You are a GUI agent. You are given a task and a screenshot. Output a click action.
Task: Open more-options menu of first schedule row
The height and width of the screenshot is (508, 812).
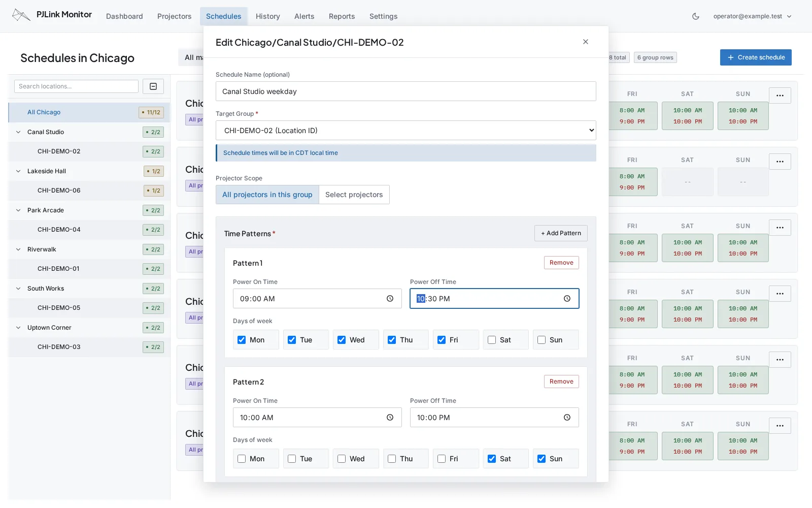coord(780,96)
